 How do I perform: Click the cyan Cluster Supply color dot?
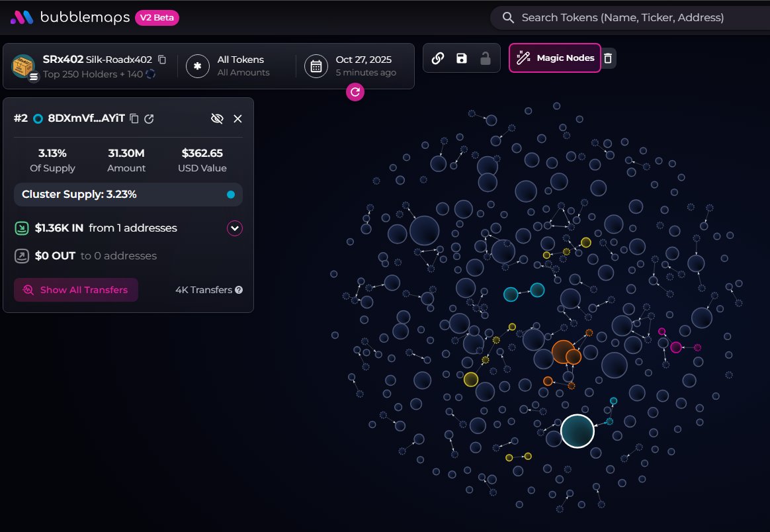(x=230, y=195)
